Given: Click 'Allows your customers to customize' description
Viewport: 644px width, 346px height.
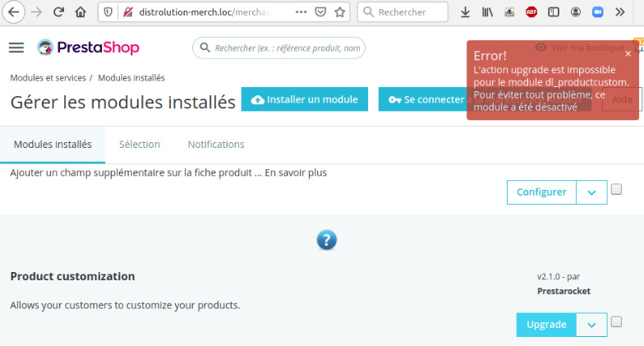Looking at the screenshot, I should (125, 306).
